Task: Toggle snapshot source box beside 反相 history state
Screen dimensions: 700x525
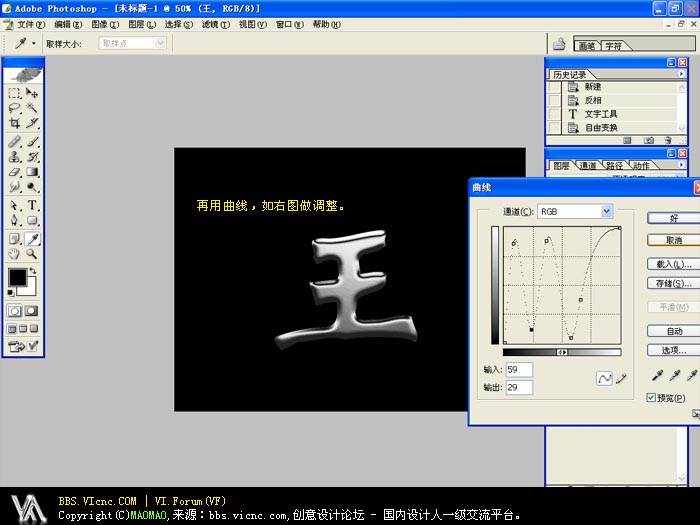Action: click(554, 101)
